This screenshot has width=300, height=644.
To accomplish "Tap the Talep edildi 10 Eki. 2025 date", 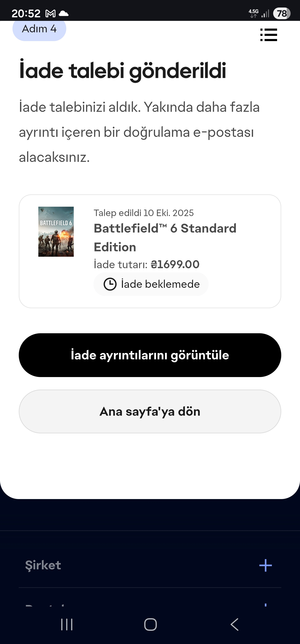I will (x=144, y=213).
